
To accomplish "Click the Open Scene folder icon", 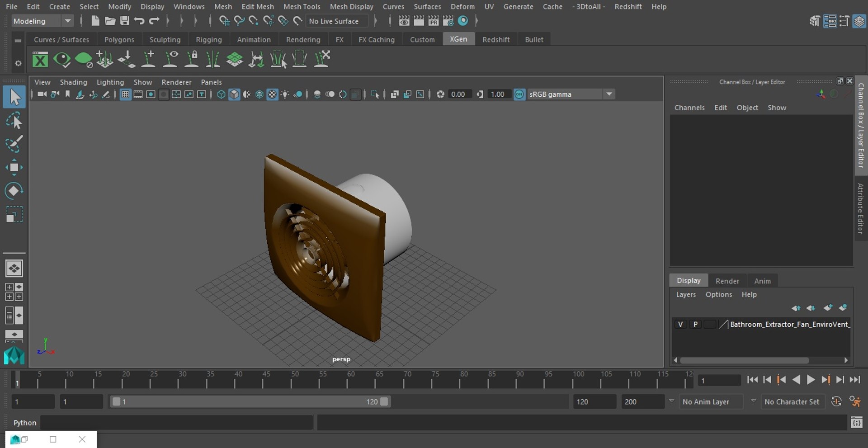I will point(110,21).
